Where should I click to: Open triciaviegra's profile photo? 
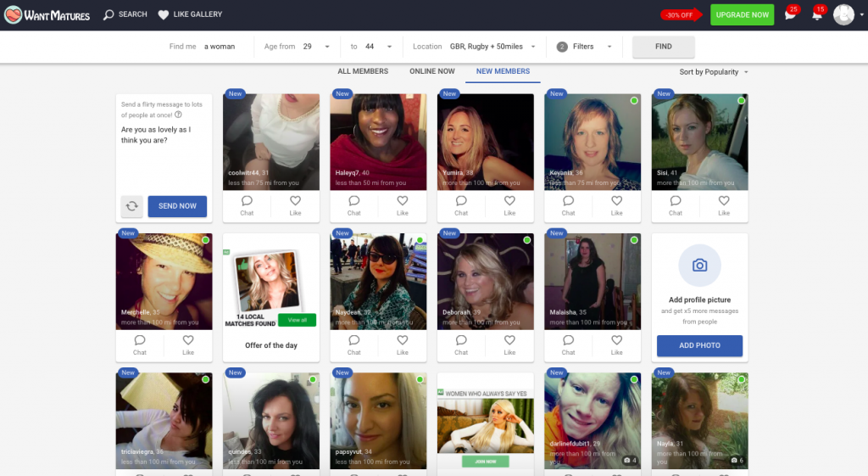coord(164,421)
